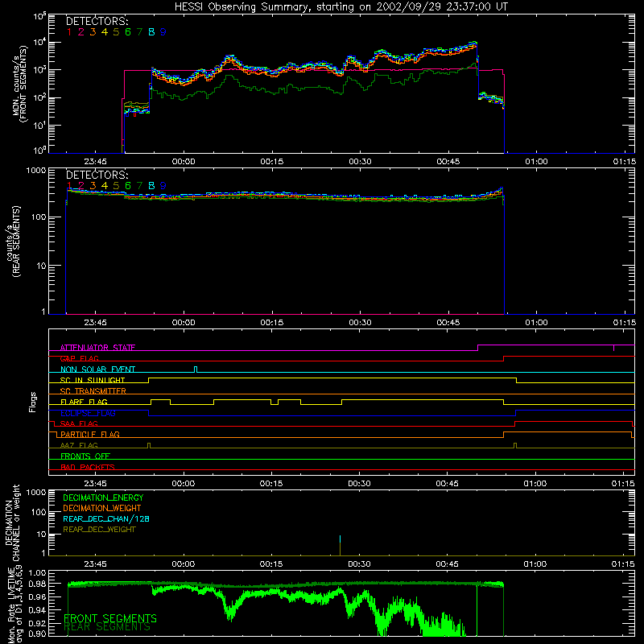This screenshot has height=644, width=644.
Task: Click the DECIMATION_ENERGY legend entry
Action: pos(103,497)
